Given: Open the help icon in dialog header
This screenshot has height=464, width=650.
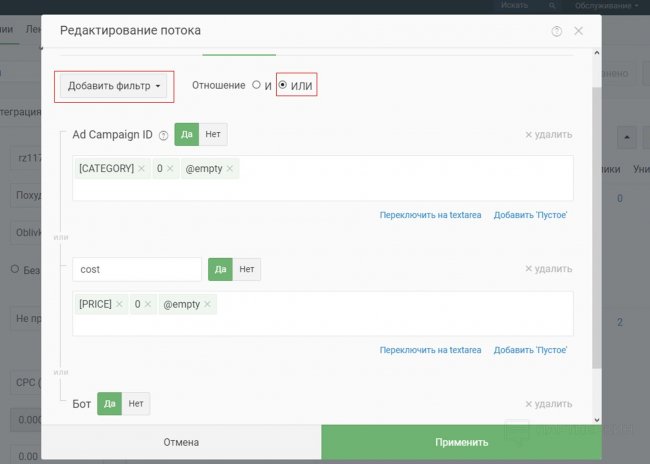Looking at the screenshot, I should tap(557, 31).
